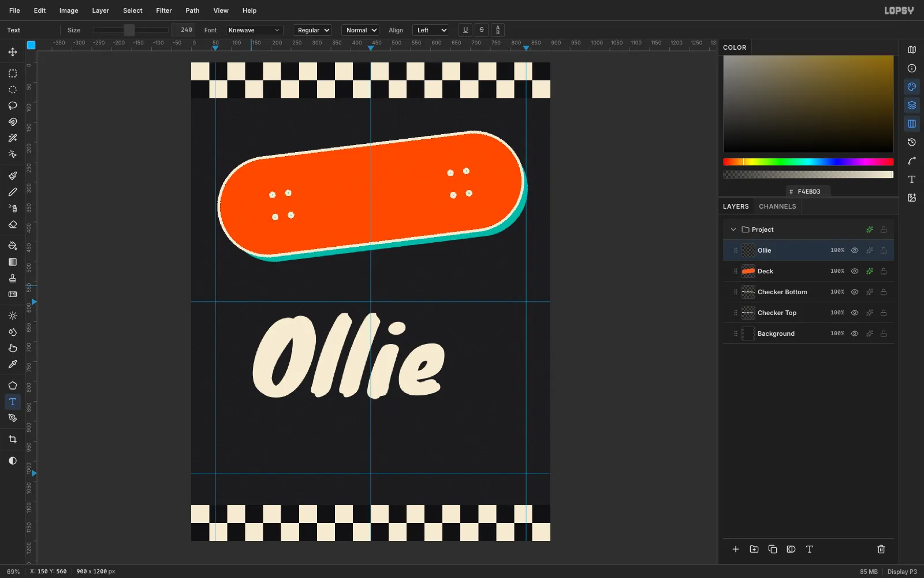Lock the Ollie layer
Image resolution: width=924 pixels, height=578 pixels.
(884, 250)
